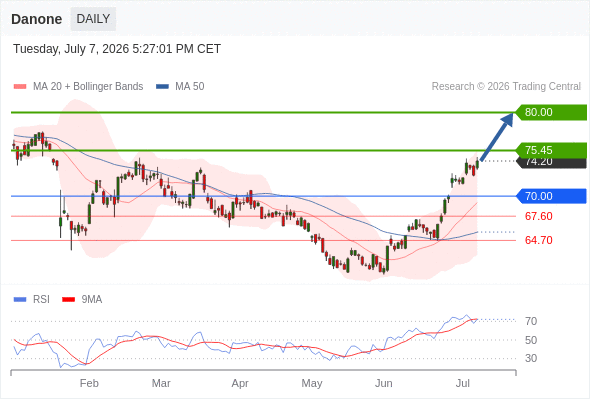Click the red 9MA legend swatch
Viewport: 590px width, 400px height.
pyautogui.click(x=68, y=300)
